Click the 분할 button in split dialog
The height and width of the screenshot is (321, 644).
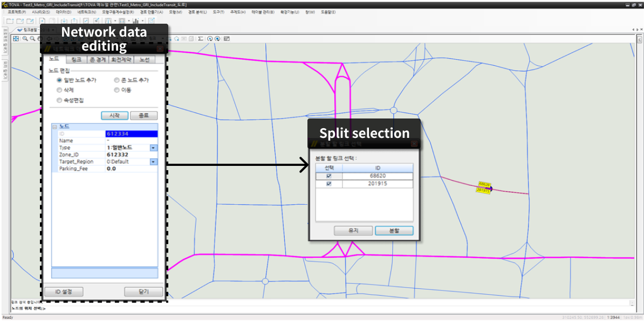[394, 231]
